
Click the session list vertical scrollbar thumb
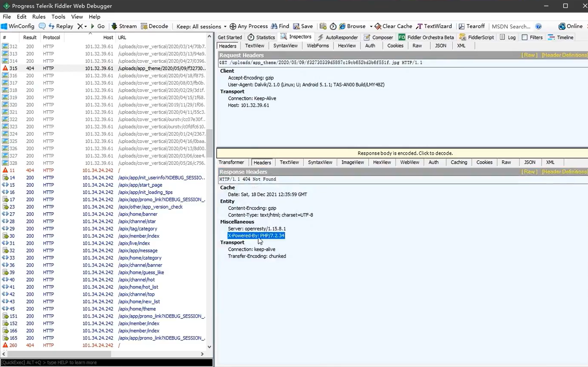pyautogui.click(x=209, y=143)
